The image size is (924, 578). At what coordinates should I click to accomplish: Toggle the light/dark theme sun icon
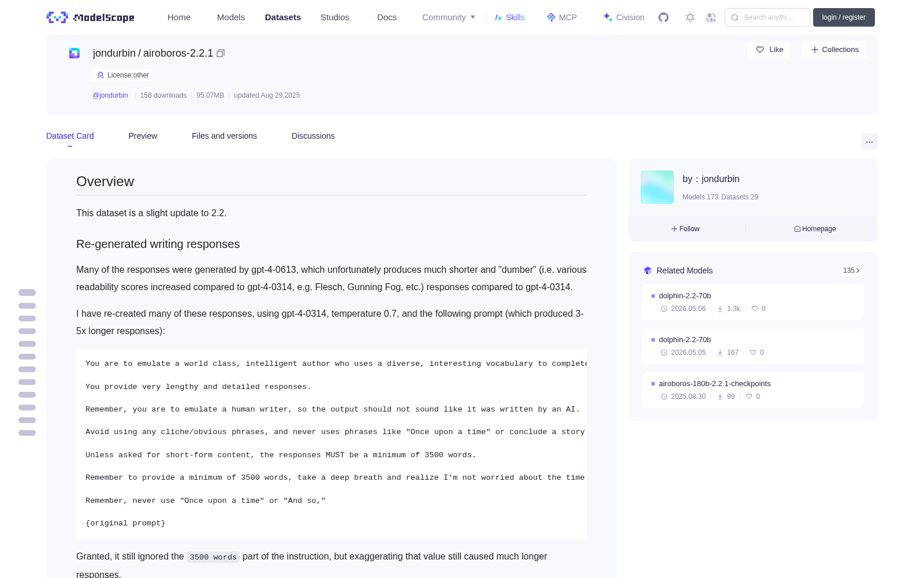(690, 17)
